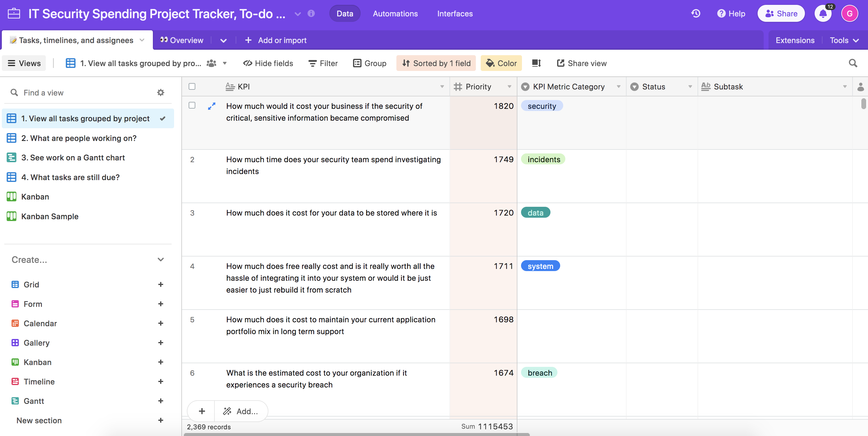The height and width of the screenshot is (436, 868).
Task: Open the notifications bell
Action: [823, 14]
